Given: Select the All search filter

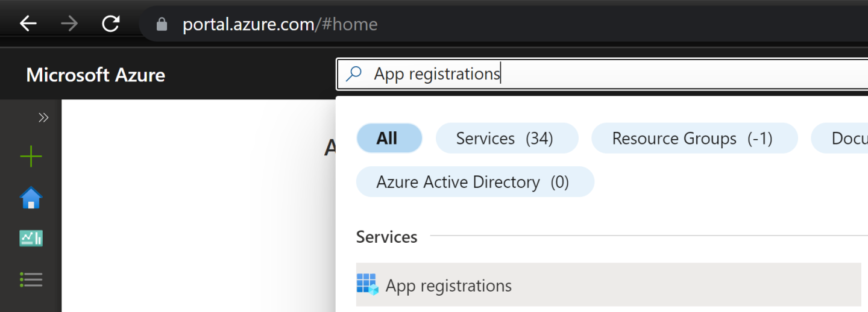Looking at the screenshot, I should click(389, 139).
